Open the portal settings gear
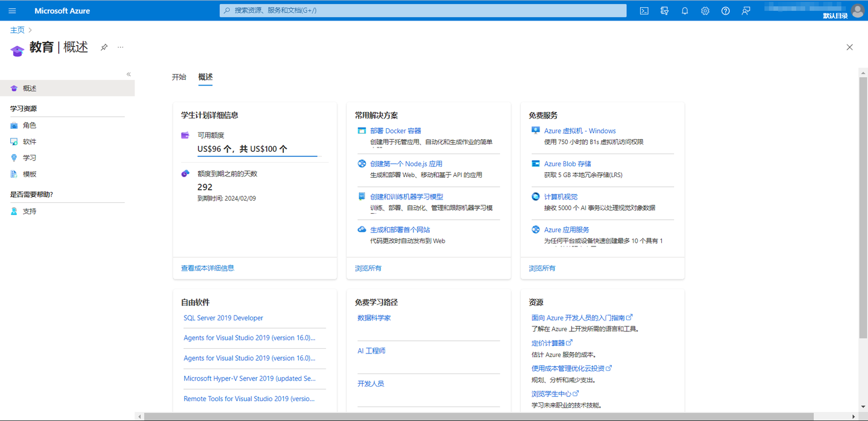 (x=705, y=11)
